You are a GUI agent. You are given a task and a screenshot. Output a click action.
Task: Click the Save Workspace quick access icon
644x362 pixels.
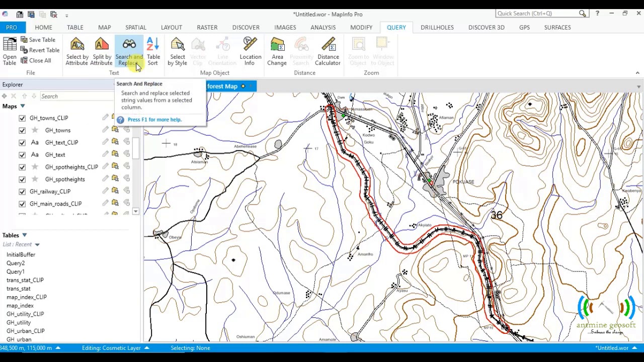31,14
